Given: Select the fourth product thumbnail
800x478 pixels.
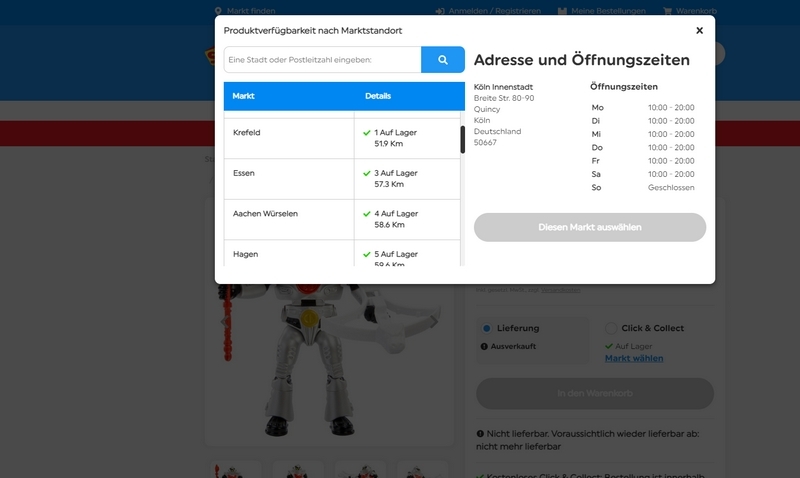Looking at the screenshot, I should [422, 470].
